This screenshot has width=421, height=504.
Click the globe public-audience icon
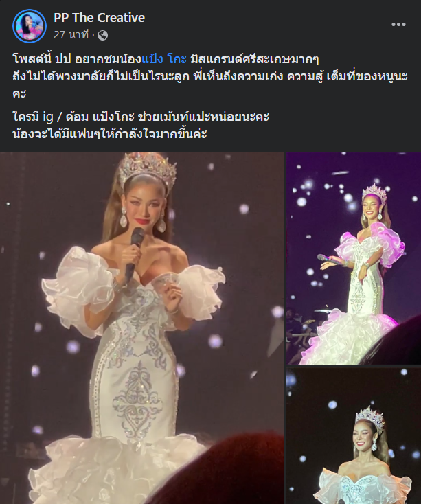click(102, 35)
